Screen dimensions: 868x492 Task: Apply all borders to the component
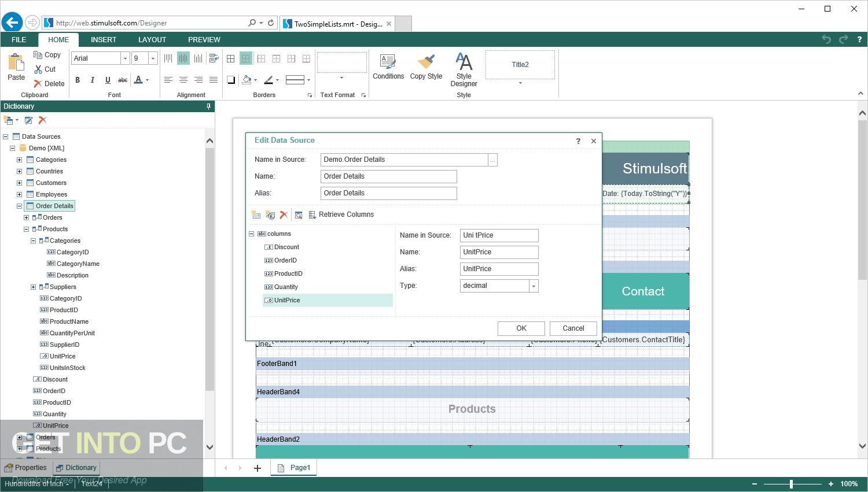tap(231, 58)
